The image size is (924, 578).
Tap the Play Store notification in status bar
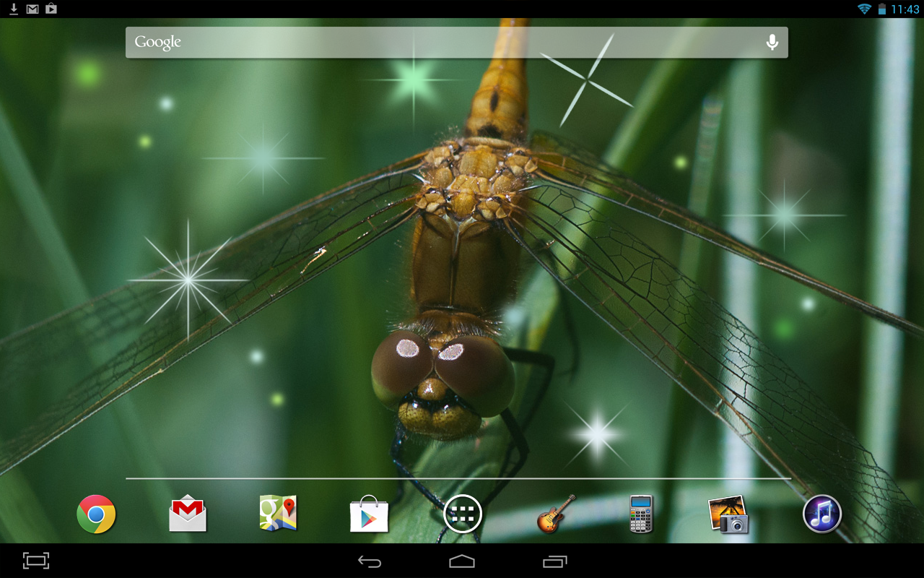51,9
